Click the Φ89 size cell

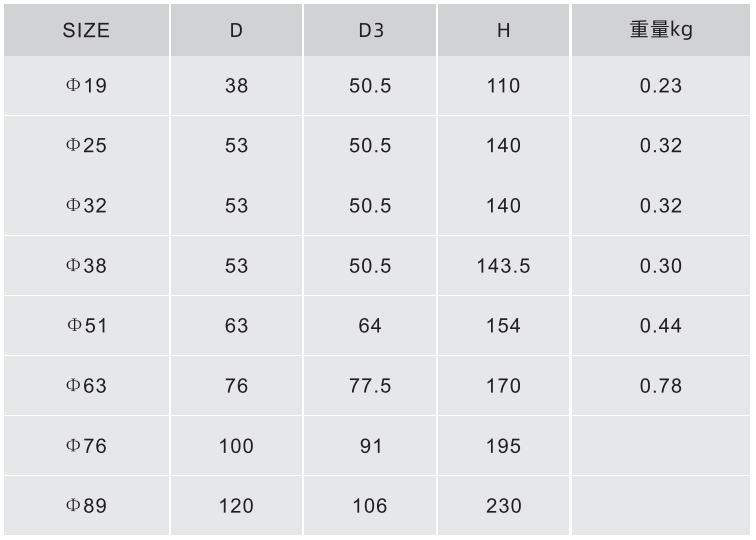86,506
